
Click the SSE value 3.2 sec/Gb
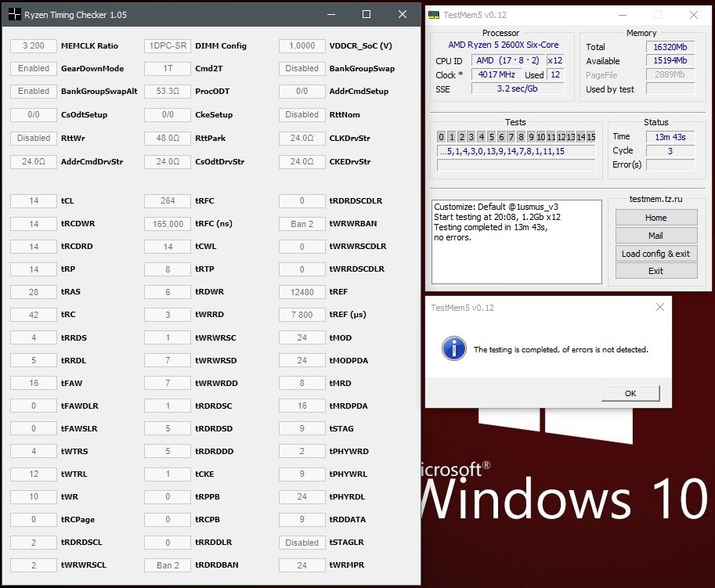tap(518, 89)
